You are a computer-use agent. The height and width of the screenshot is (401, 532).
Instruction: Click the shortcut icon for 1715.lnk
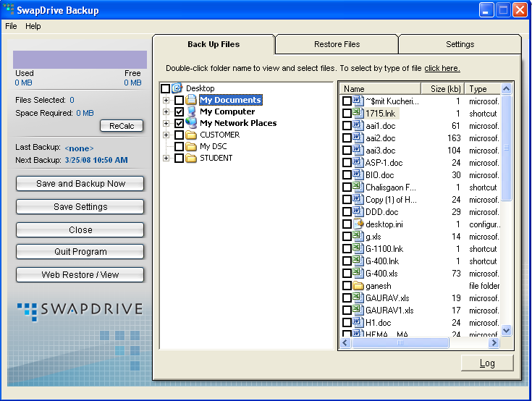[358, 113]
